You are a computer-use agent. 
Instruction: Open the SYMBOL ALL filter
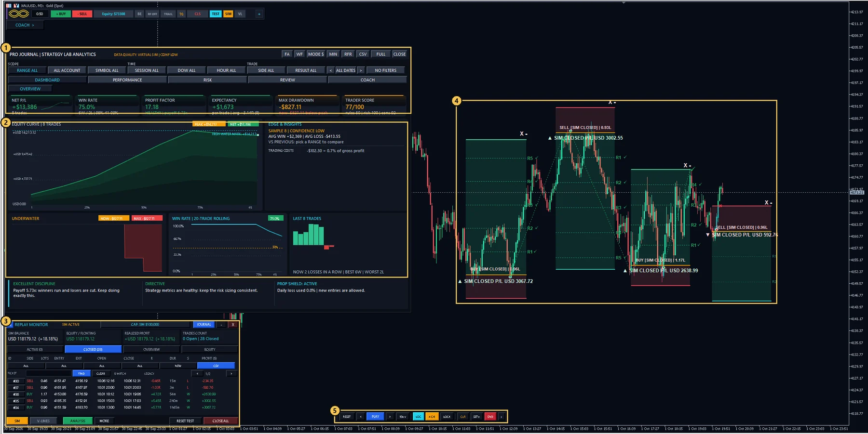coord(107,70)
